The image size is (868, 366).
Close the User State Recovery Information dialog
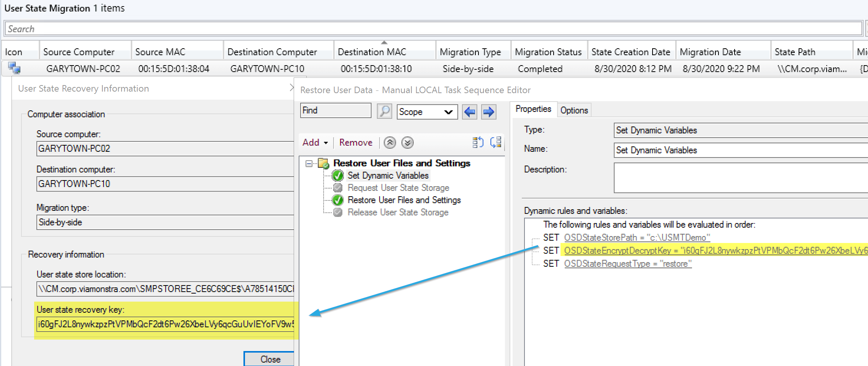(270, 359)
